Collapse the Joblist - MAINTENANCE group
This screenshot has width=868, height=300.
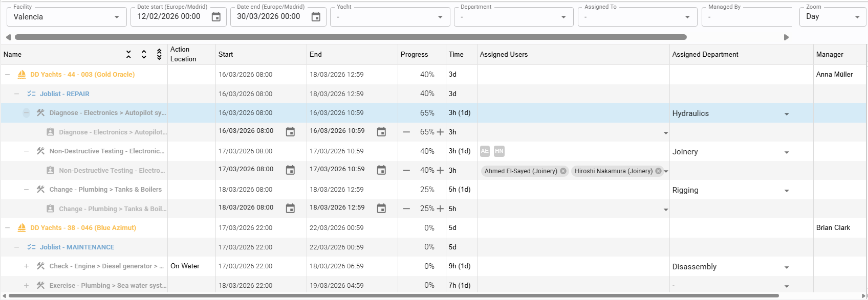(17, 247)
